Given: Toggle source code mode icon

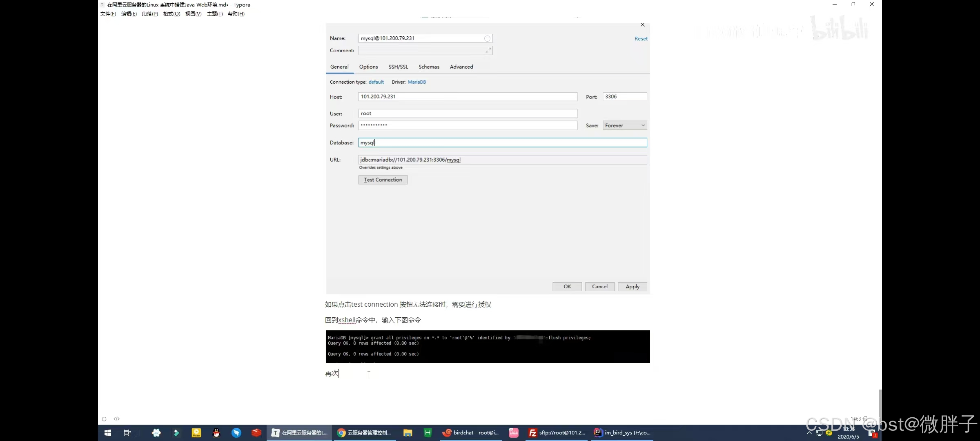Looking at the screenshot, I should (x=117, y=419).
